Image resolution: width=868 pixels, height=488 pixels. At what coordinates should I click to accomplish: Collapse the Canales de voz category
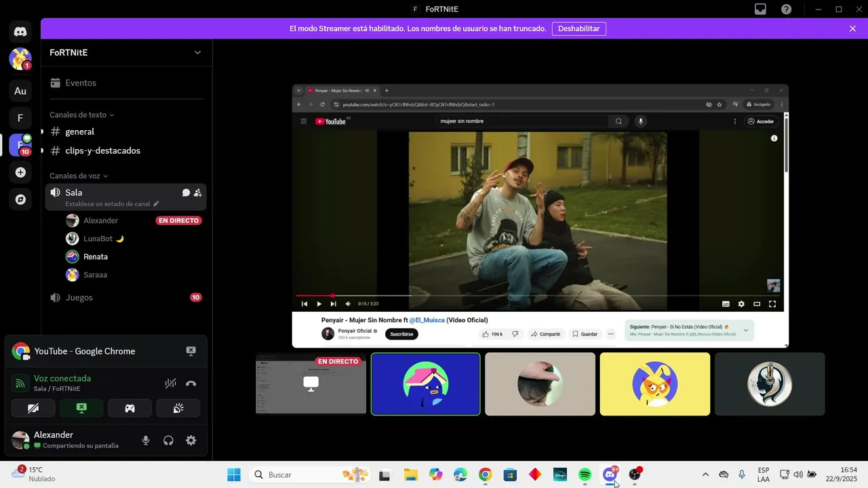(x=79, y=176)
